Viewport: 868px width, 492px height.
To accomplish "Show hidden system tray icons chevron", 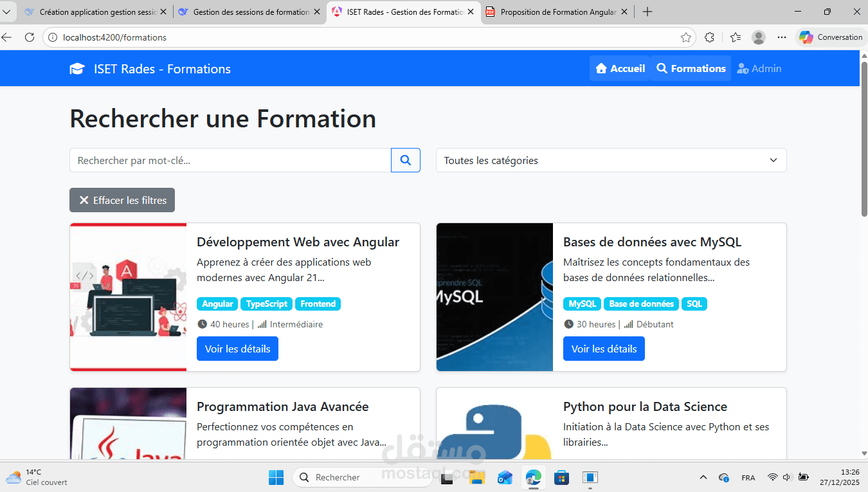I will 703,477.
